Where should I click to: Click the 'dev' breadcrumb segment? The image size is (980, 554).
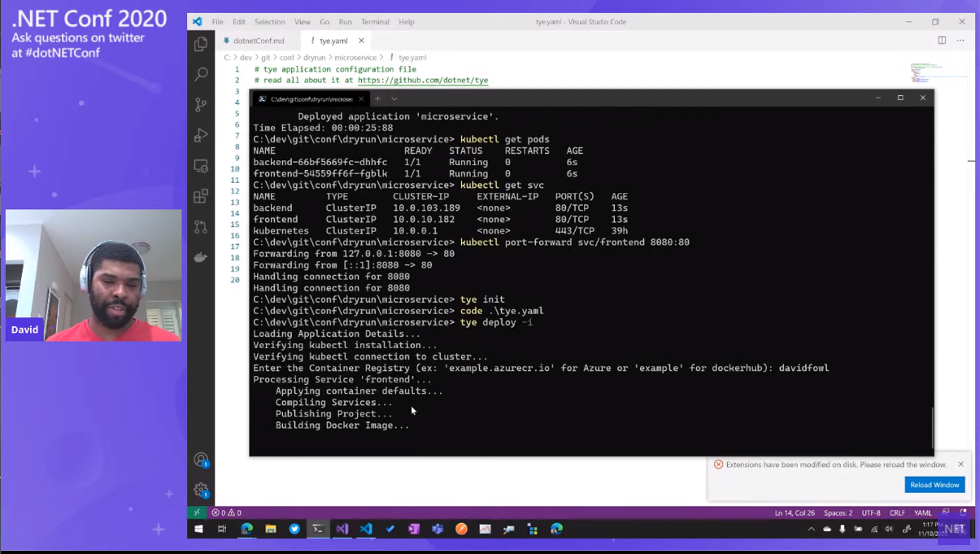click(x=246, y=58)
